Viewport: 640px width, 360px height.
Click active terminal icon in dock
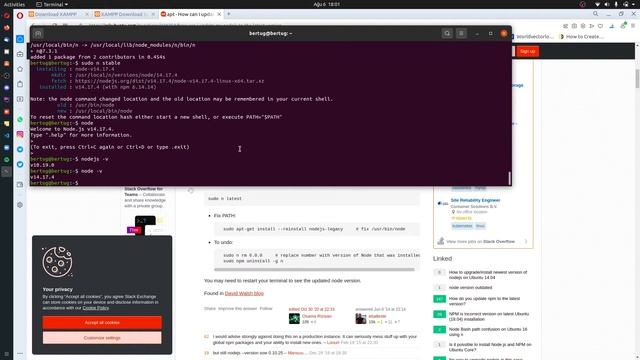(7, 171)
